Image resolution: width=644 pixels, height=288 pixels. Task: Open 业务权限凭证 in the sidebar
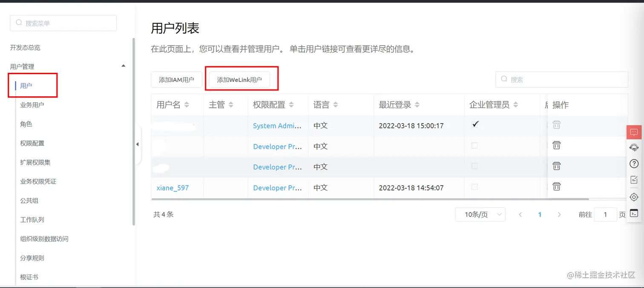[x=38, y=181]
